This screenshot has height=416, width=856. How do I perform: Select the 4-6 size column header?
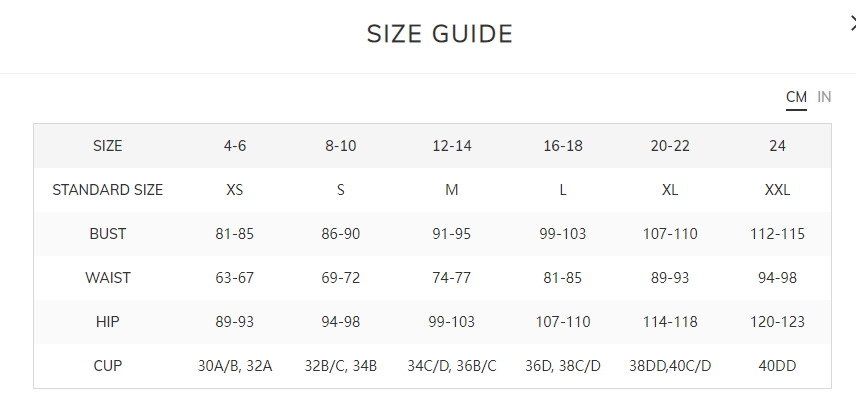(235, 146)
